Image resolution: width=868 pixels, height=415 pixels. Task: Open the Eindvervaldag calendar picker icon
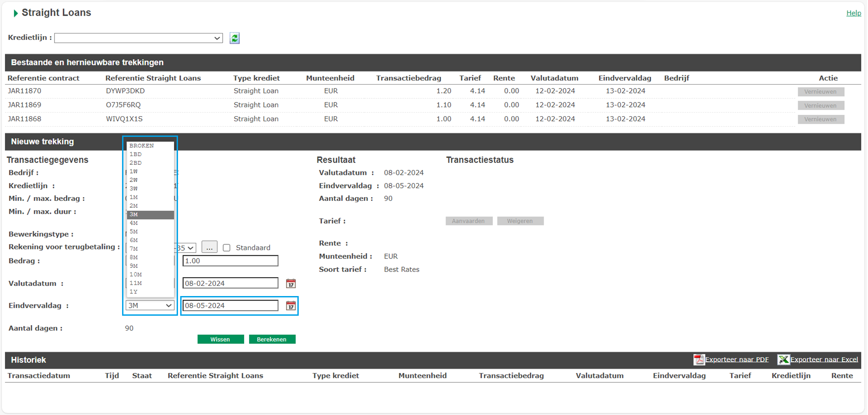(x=291, y=306)
